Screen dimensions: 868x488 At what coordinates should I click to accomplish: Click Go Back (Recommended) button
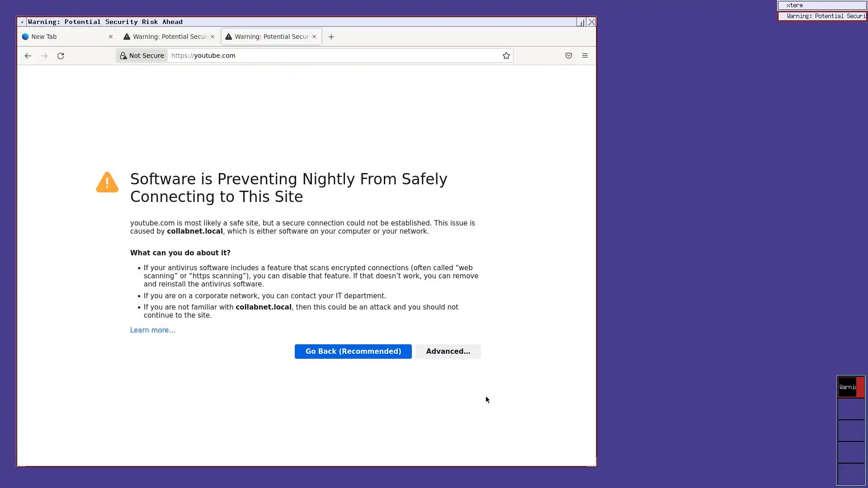[x=353, y=352]
